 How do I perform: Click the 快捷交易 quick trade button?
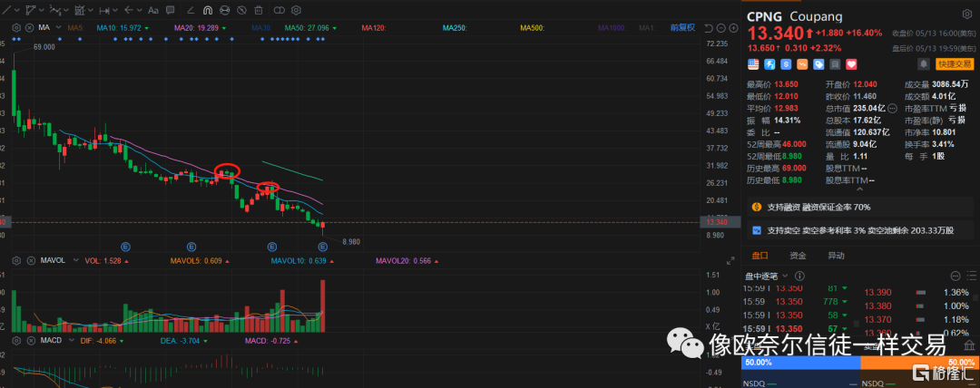955,64
